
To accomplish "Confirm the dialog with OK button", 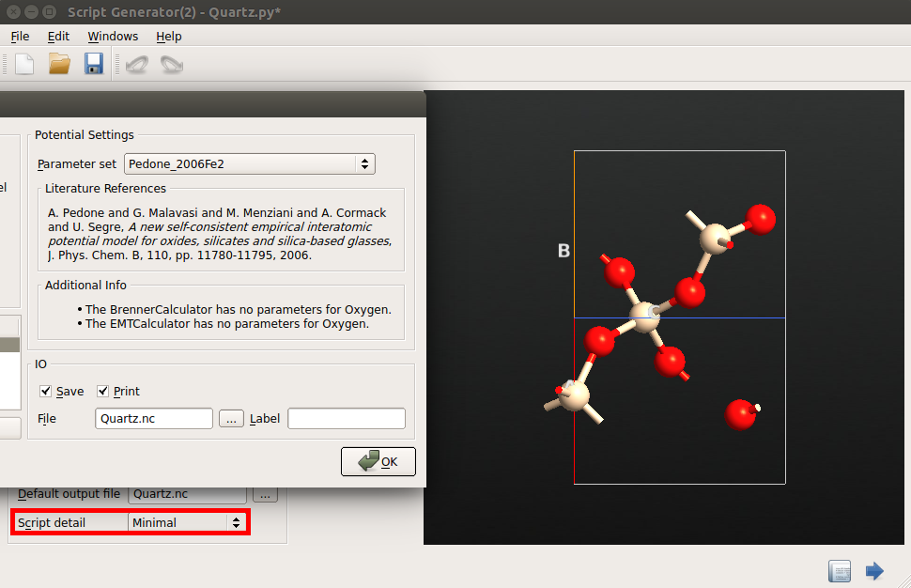I will click(x=378, y=461).
